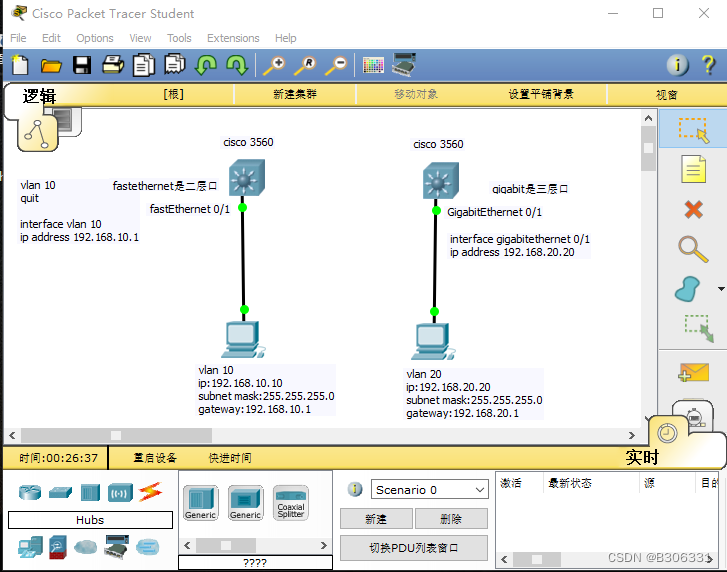Screen dimensions: 727x572
Task: Click the info icon in the toolbar
Action: pos(677,65)
